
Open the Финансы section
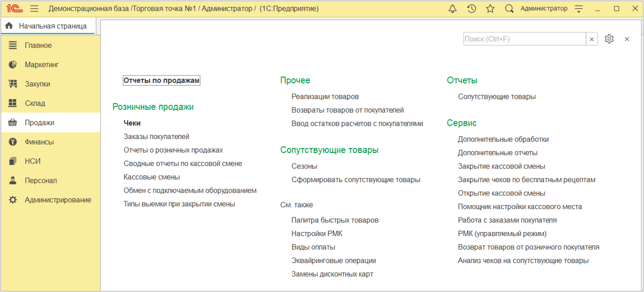tap(50, 142)
